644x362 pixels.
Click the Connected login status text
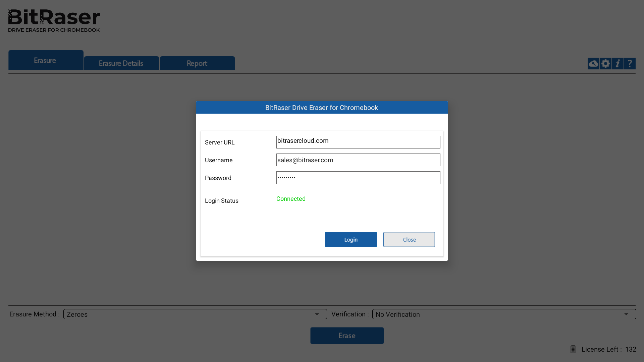point(291,199)
